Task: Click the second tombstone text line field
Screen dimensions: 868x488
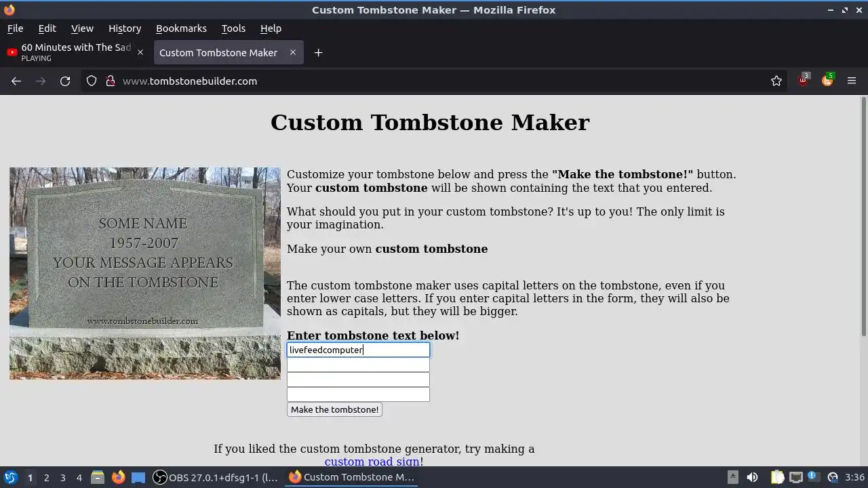Action: pyautogui.click(x=358, y=365)
